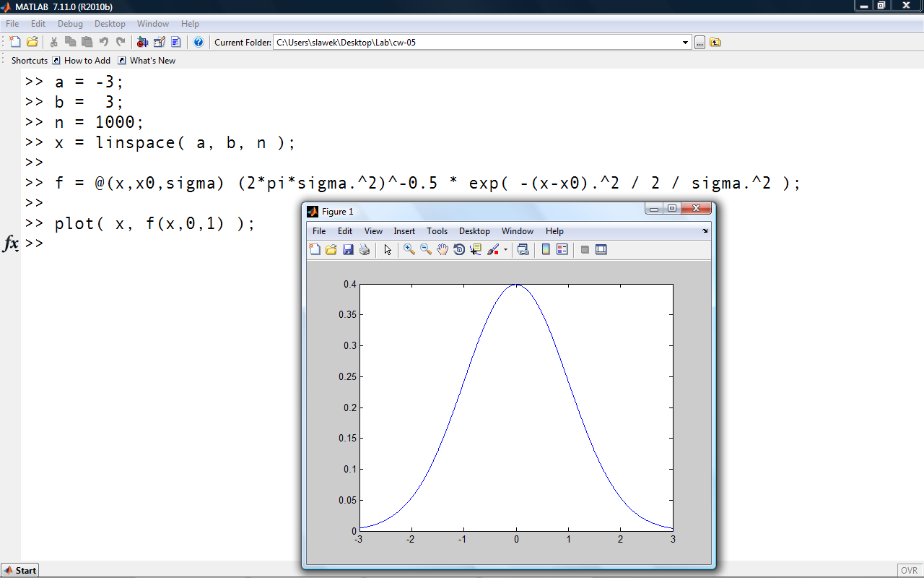Expand the brush color dropdown arrow
This screenshot has height=578, width=924.
coord(505,250)
